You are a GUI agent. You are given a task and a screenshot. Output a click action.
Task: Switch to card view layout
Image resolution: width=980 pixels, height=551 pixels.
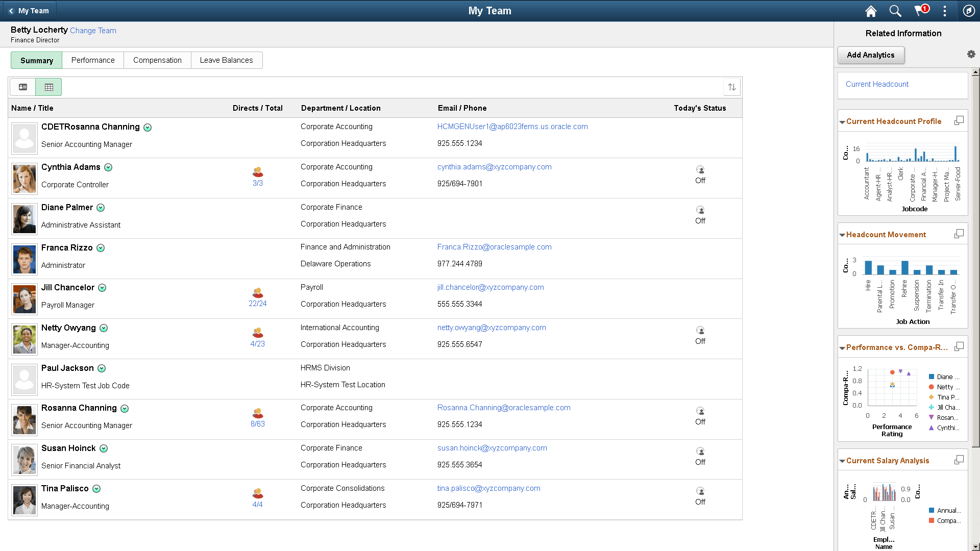pos(22,87)
